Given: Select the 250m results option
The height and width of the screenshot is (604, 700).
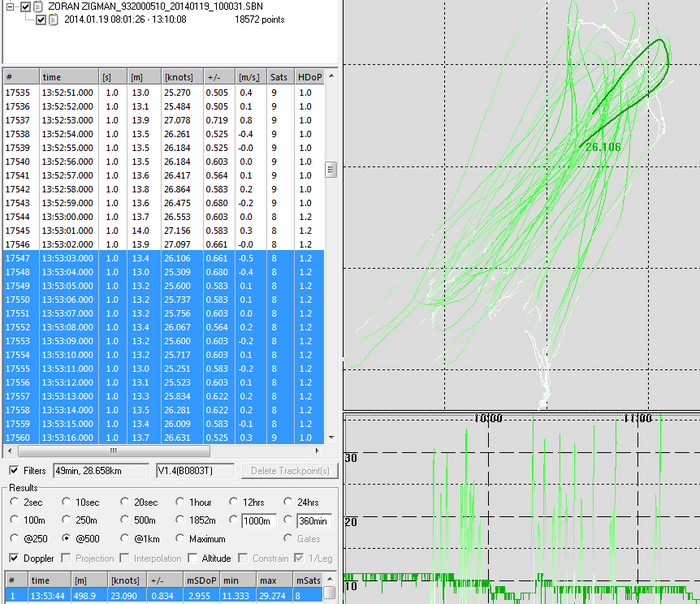Looking at the screenshot, I should 66,520.
